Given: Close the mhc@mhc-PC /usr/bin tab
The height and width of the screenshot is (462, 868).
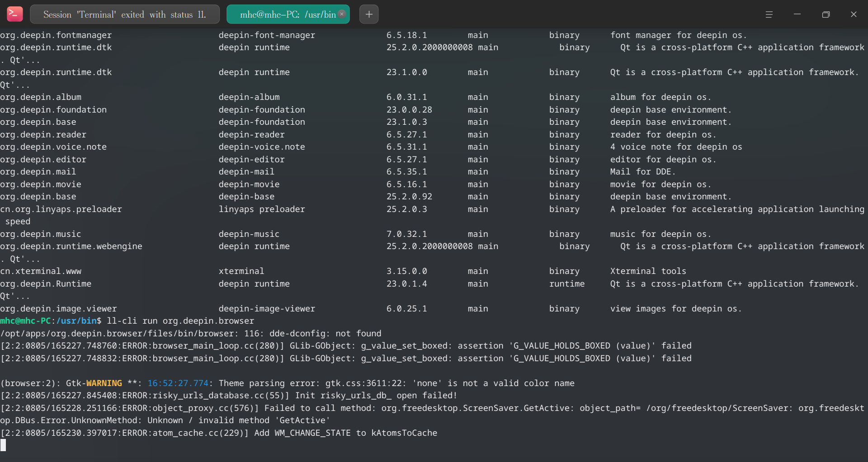Looking at the screenshot, I should 342,14.
